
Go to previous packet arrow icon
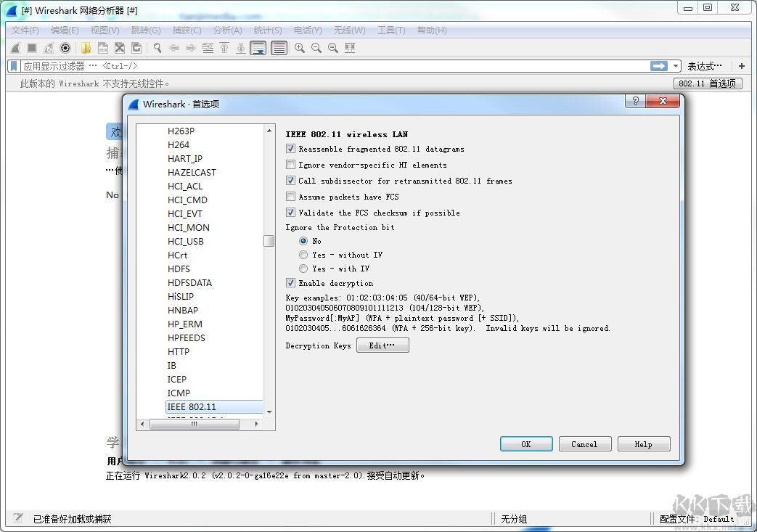(x=174, y=48)
